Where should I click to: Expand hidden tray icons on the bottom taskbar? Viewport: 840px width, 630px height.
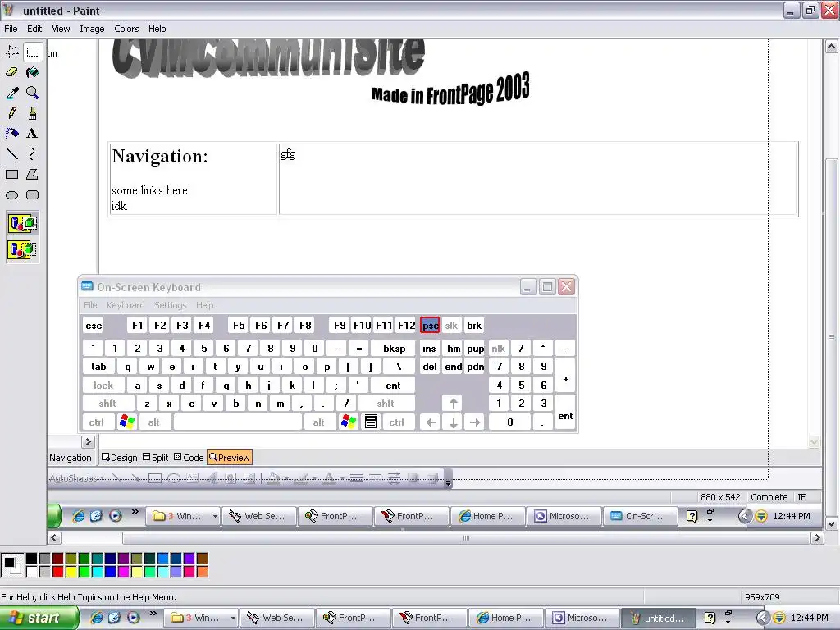pos(762,618)
